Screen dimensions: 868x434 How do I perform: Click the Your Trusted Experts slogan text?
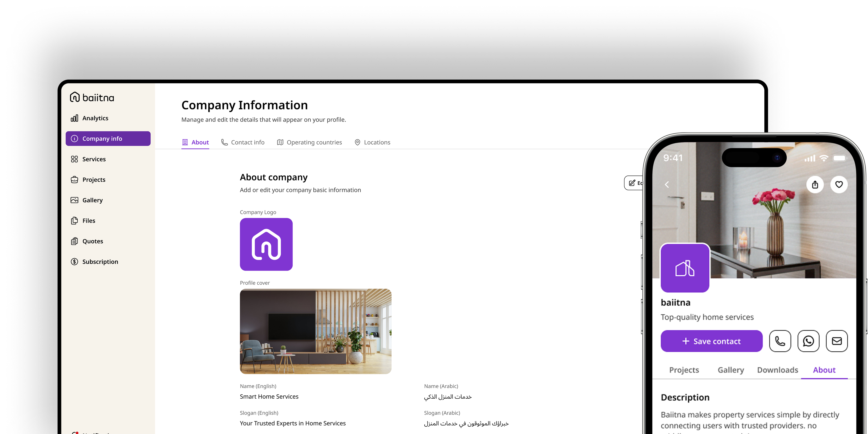coord(293,423)
